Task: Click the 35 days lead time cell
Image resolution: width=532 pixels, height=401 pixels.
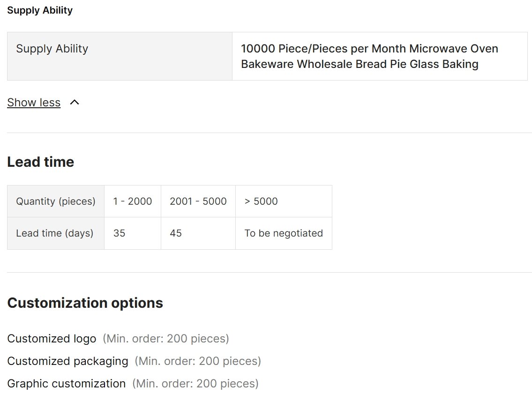Action: tap(133, 233)
